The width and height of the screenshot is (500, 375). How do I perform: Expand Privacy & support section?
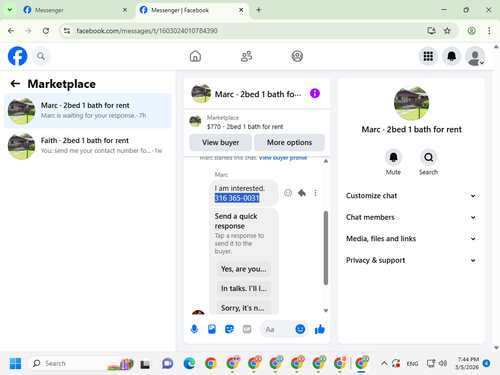click(411, 260)
